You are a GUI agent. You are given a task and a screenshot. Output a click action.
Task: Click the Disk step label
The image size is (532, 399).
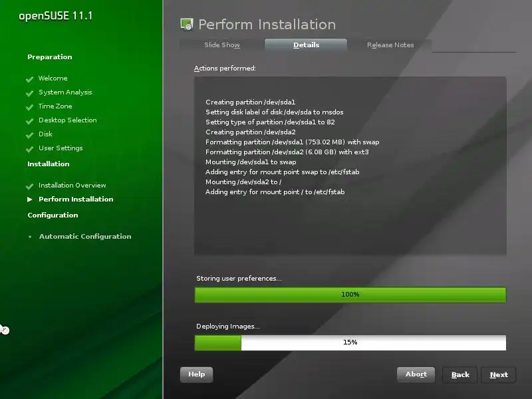pos(45,134)
